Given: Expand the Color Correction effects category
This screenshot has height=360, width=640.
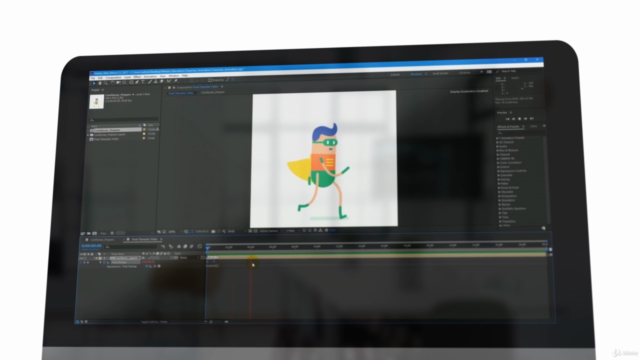Looking at the screenshot, I should [x=498, y=162].
